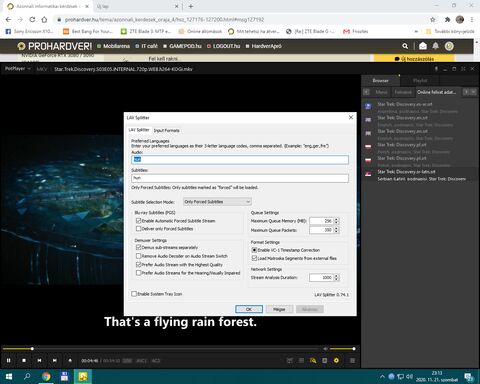Click the PotPlayer volume slider
Viewport: 480px width, 384px height.
tap(342, 349)
